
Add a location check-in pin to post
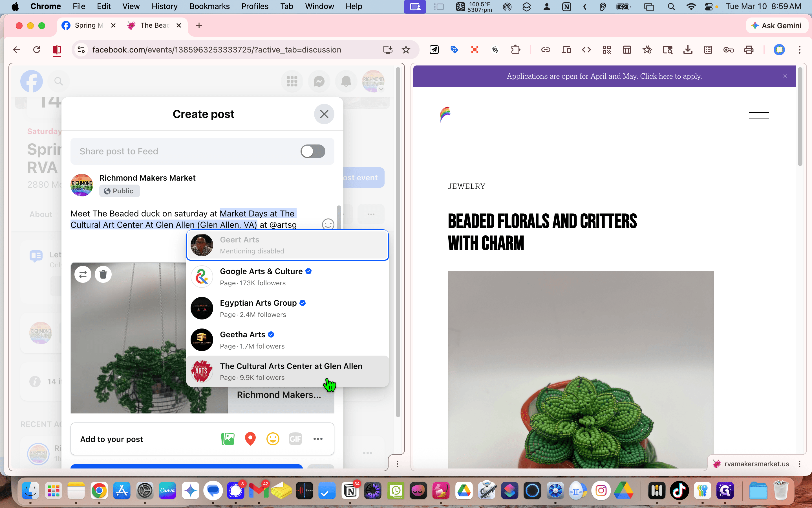(250, 439)
